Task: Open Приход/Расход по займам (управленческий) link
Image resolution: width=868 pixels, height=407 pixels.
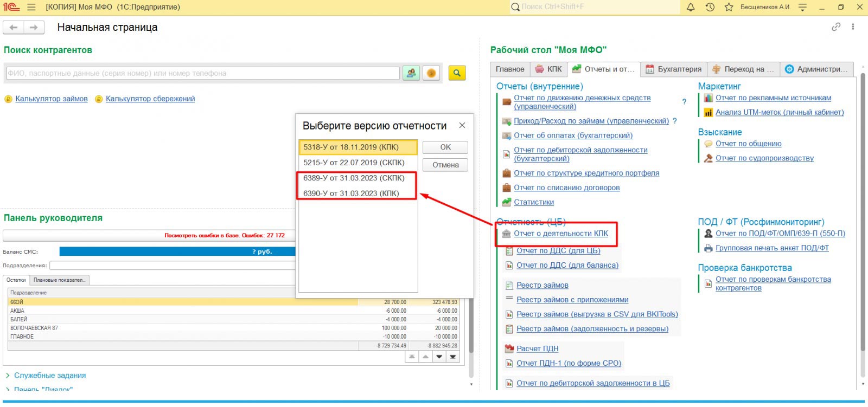Action: pos(591,121)
